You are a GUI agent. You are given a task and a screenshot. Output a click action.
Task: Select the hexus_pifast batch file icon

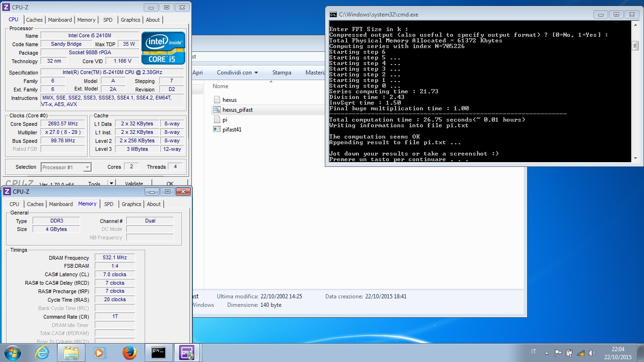217,109
